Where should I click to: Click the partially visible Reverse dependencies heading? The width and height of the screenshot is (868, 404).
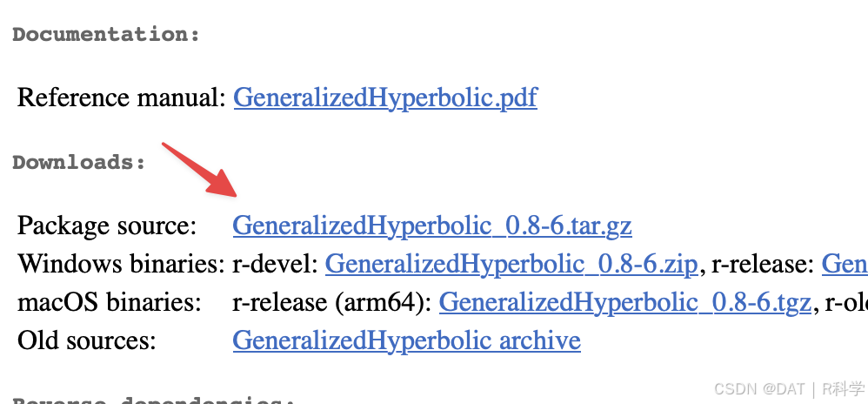click(x=153, y=401)
